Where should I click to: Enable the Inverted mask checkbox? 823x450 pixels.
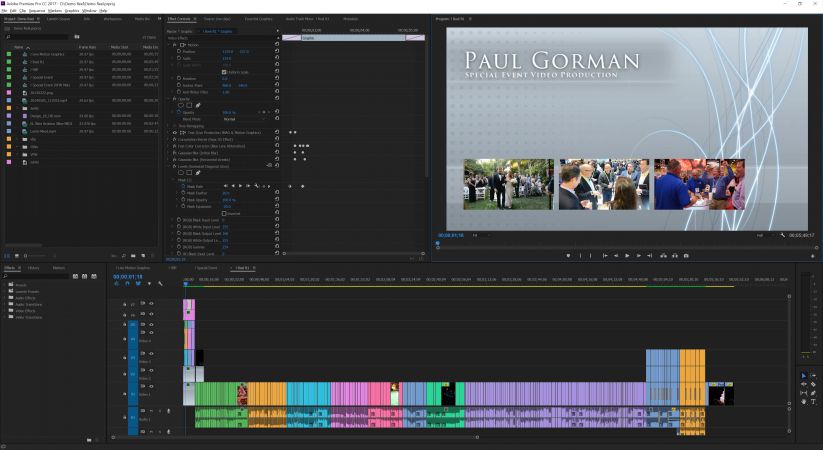tap(224, 213)
